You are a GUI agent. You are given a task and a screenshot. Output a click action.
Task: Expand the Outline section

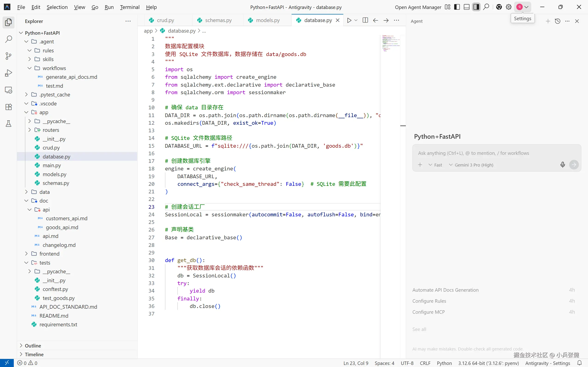pyautogui.click(x=33, y=345)
